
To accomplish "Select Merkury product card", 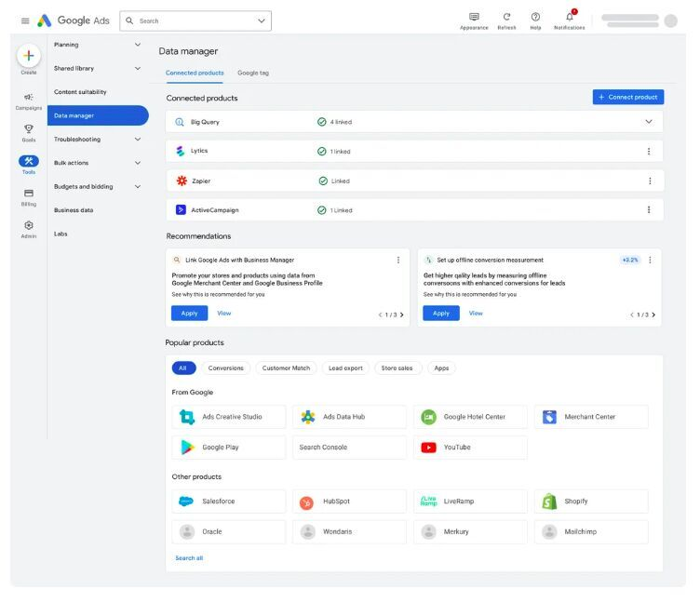I will click(470, 531).
